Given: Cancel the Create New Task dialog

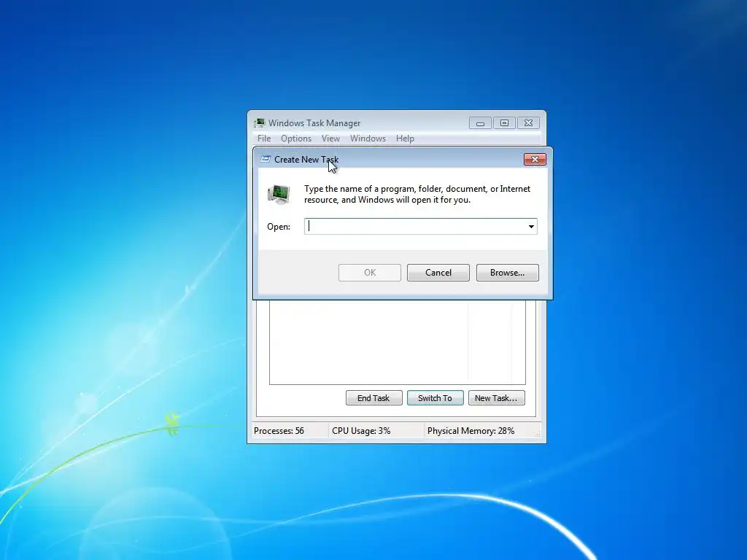Looking at the screenshot, I should (x=438, y=273).
